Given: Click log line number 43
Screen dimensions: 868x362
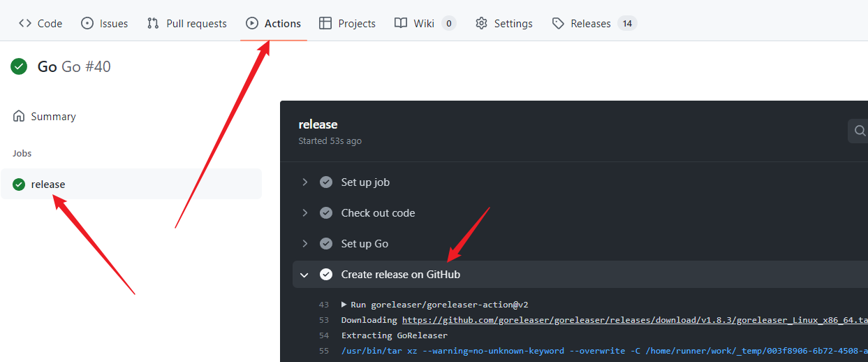Looking at the screenshot, I should point(323,305).
